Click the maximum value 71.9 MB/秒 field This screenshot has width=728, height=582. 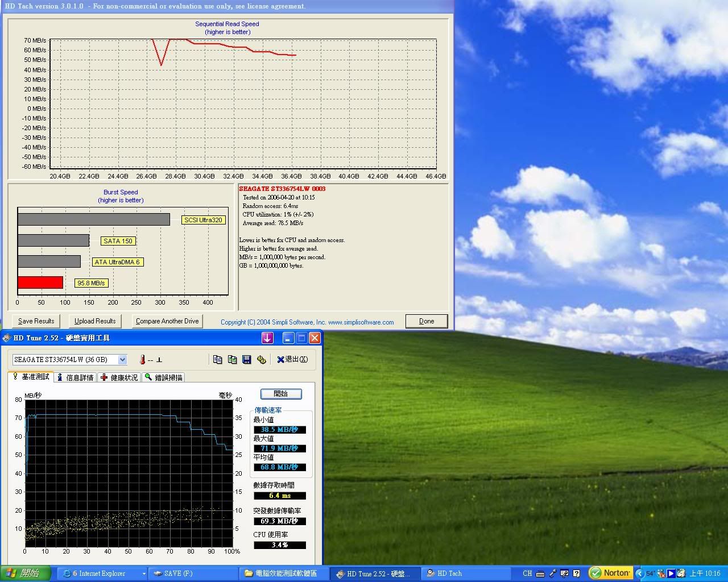[x=280, y=448]
